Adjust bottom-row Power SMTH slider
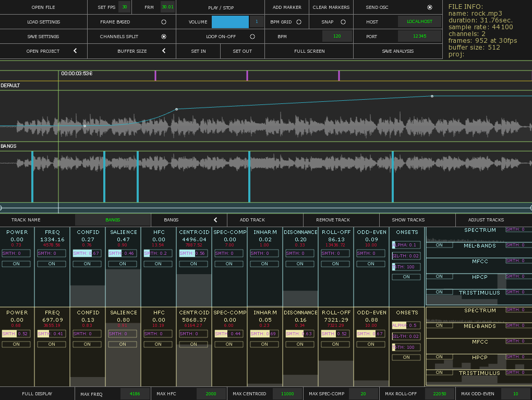Image resolution: width=532 pixels, height=400 pixels. coord(16,334)
